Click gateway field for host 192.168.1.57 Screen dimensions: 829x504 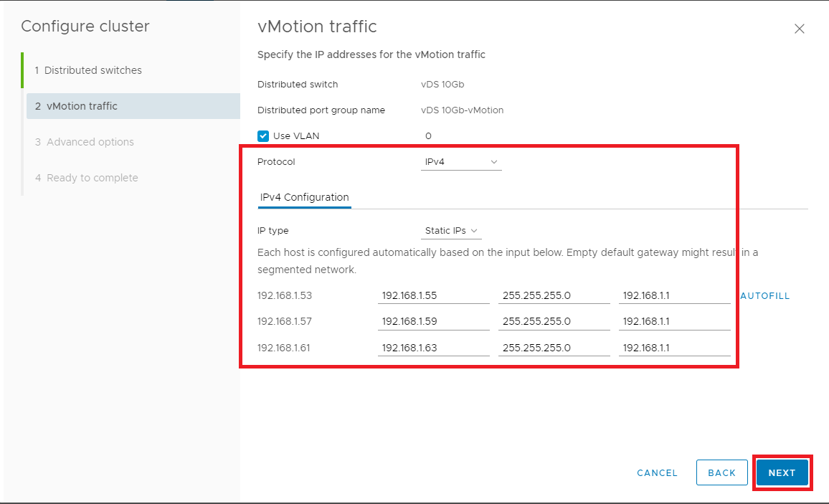pyautogui.click(x=674, y=322)
